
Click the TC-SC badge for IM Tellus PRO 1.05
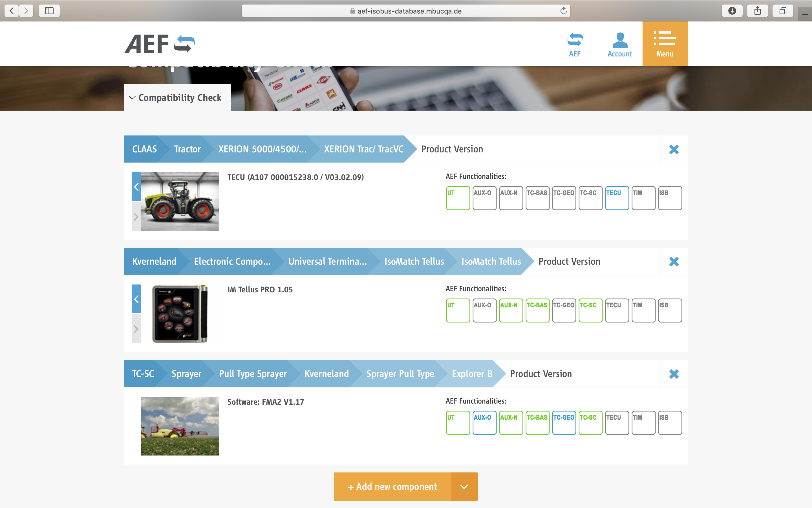click(x=591, y=310)
